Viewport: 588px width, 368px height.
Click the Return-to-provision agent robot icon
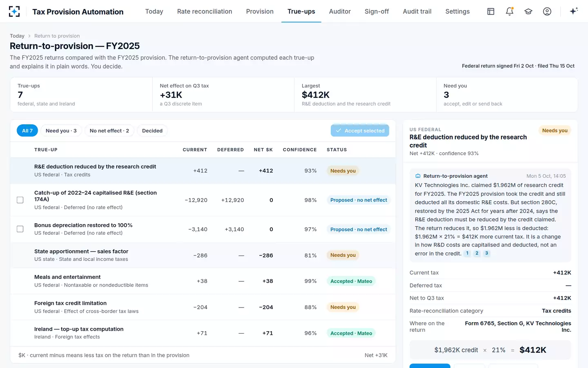point(418,176)
